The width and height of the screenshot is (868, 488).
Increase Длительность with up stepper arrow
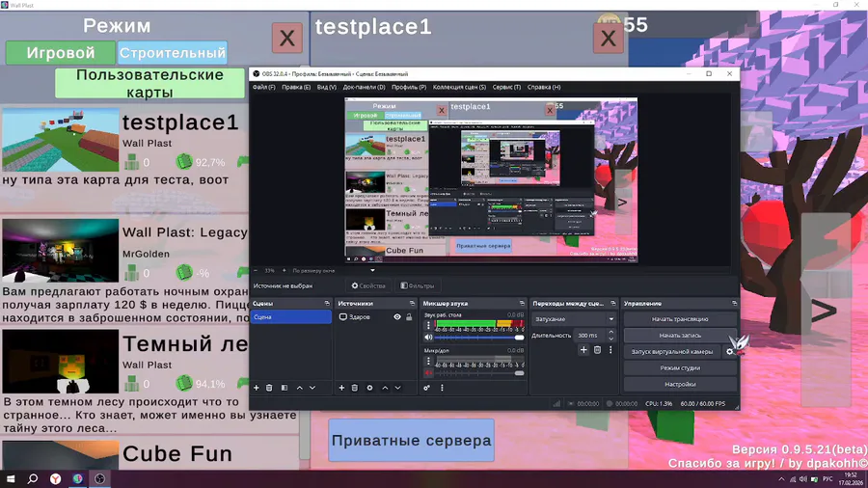coord(611,333)
